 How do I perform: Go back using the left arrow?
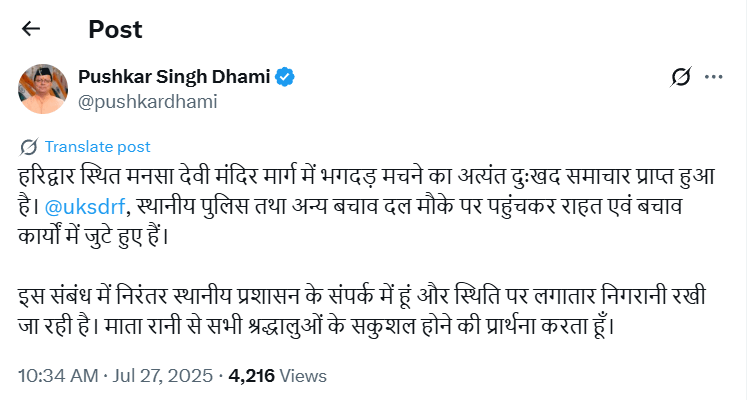[x=31, y=29]
